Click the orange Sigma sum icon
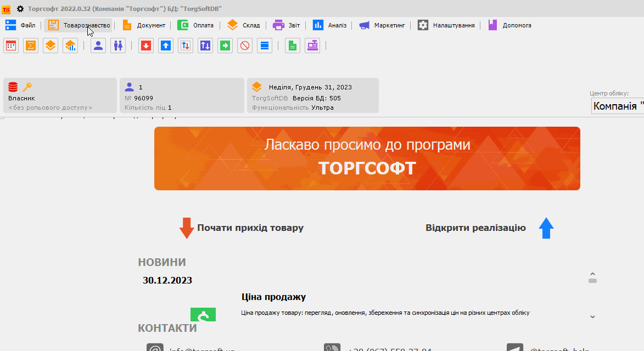 point(31,46)
